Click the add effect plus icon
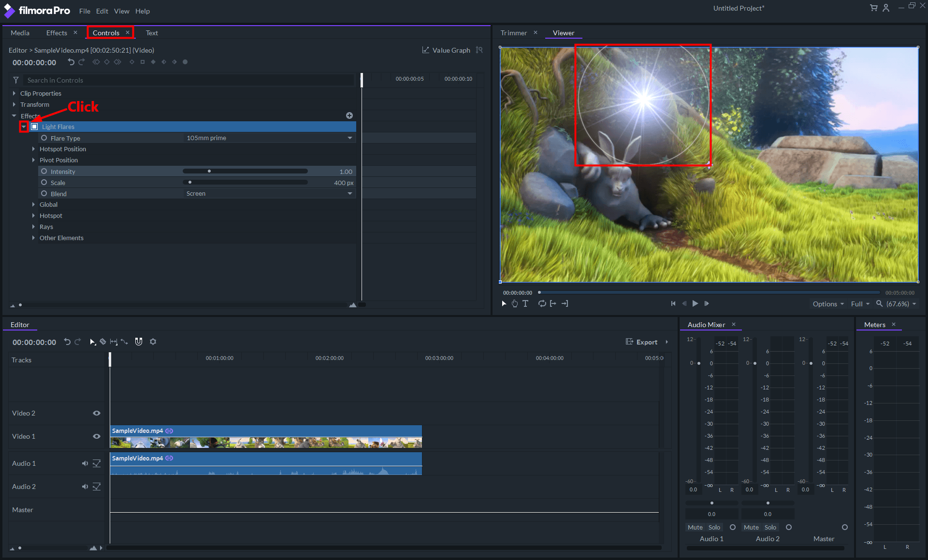Viewport: 928px width, 560px height. (349, 115)
